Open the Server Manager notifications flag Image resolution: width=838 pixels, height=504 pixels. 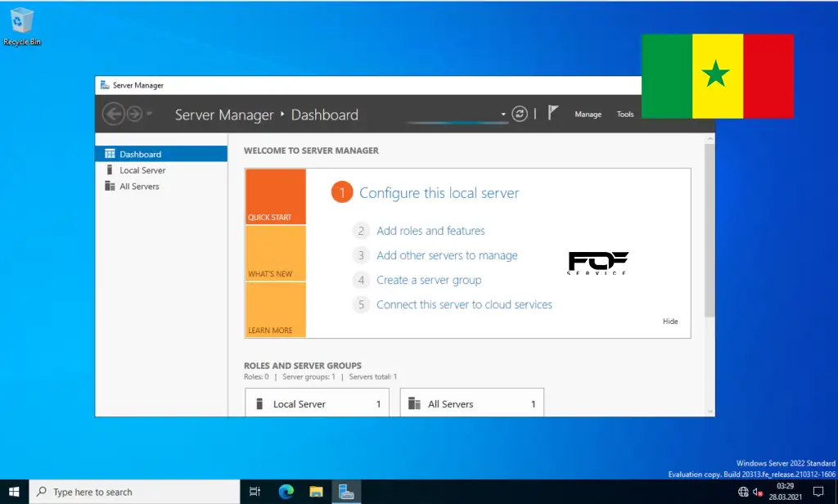tap(553, 111)
